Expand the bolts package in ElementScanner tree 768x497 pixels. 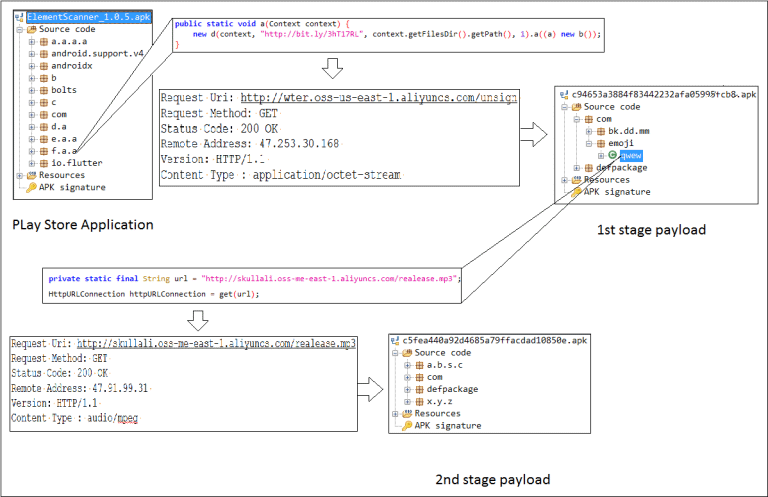coord(32,89)
